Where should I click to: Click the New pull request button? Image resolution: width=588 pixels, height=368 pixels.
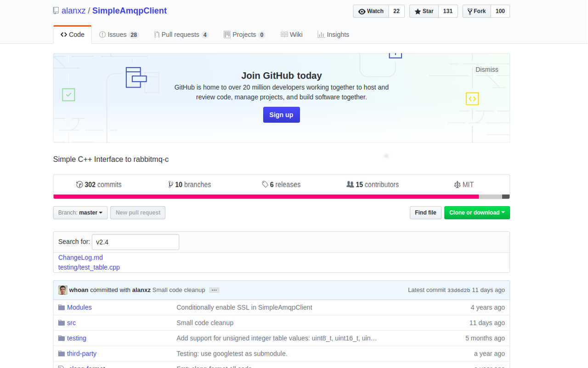click(138, 213)
